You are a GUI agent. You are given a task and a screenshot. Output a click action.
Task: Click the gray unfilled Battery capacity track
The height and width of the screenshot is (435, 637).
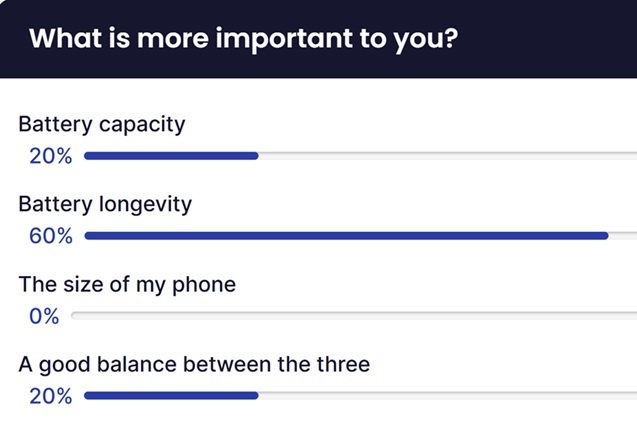point(448,156)
